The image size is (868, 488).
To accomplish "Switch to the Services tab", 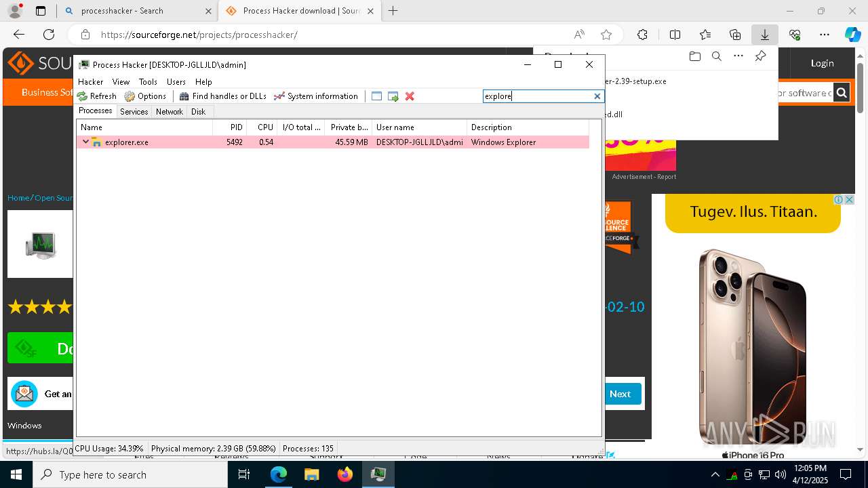I will 134,112.
